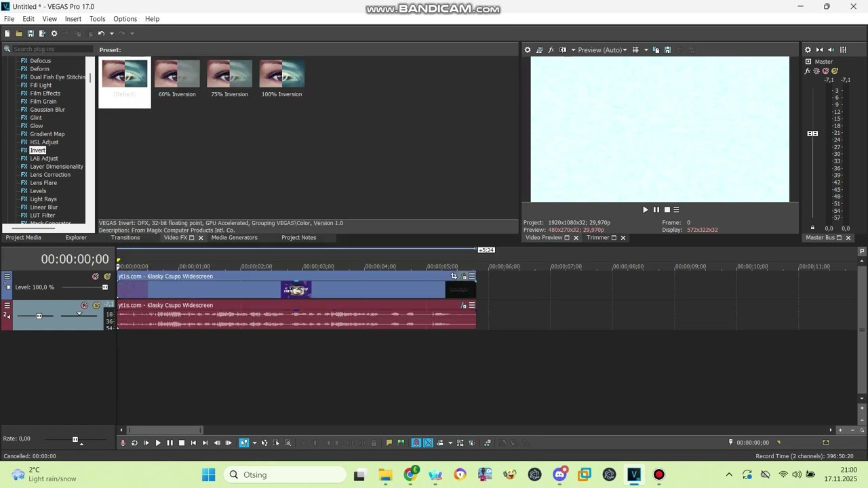
Task: Choose the 60% Inversion preset
Action: click(x=177, y=79)
